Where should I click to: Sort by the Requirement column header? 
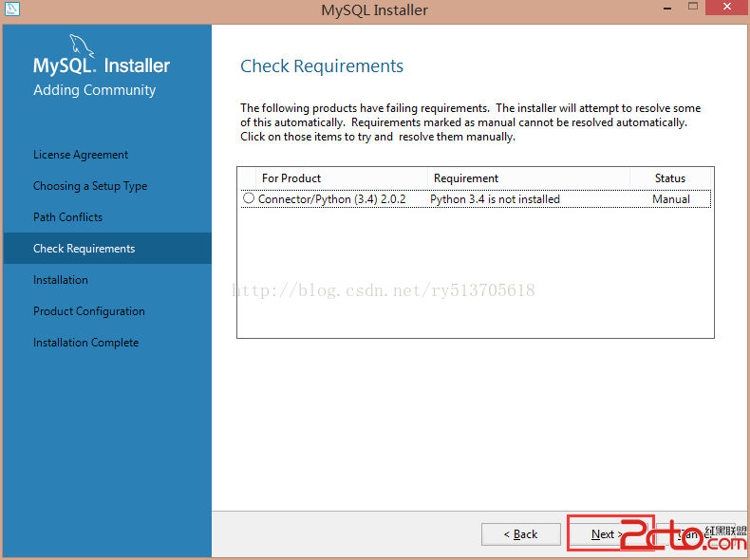click(x=529, y=178)
